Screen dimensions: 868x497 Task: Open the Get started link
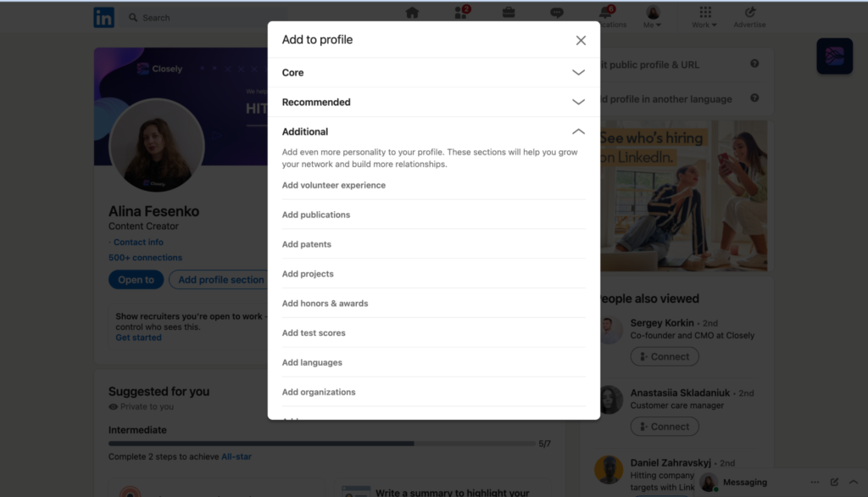coord(138,337)
